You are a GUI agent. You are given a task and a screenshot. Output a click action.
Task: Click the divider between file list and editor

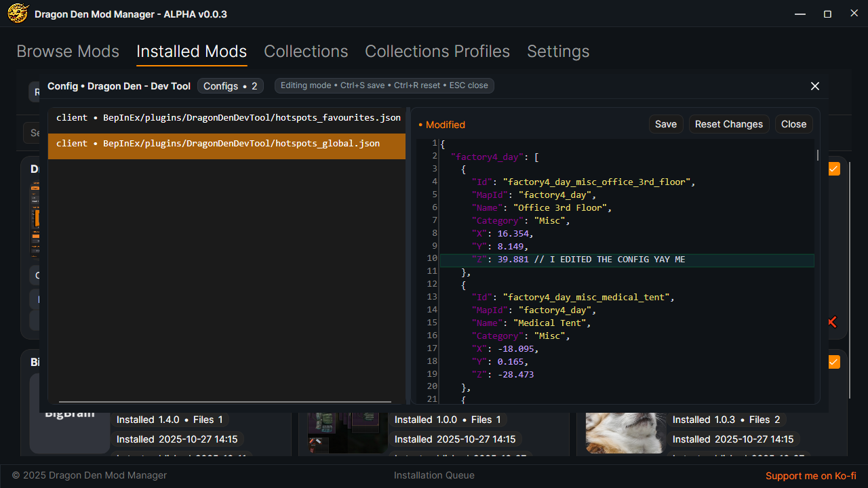pos(408,256)
